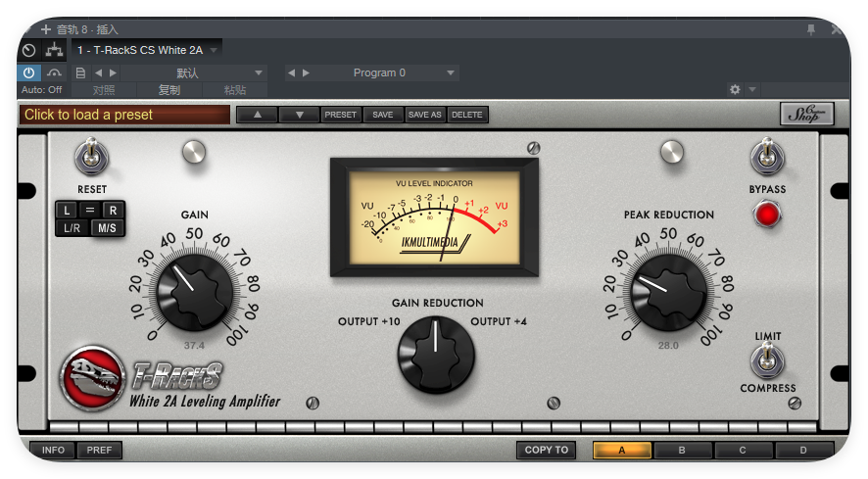The width and height of the screenshot is (868, 479).
Task: Toggle the plugin power button
Action: (28, 72)
